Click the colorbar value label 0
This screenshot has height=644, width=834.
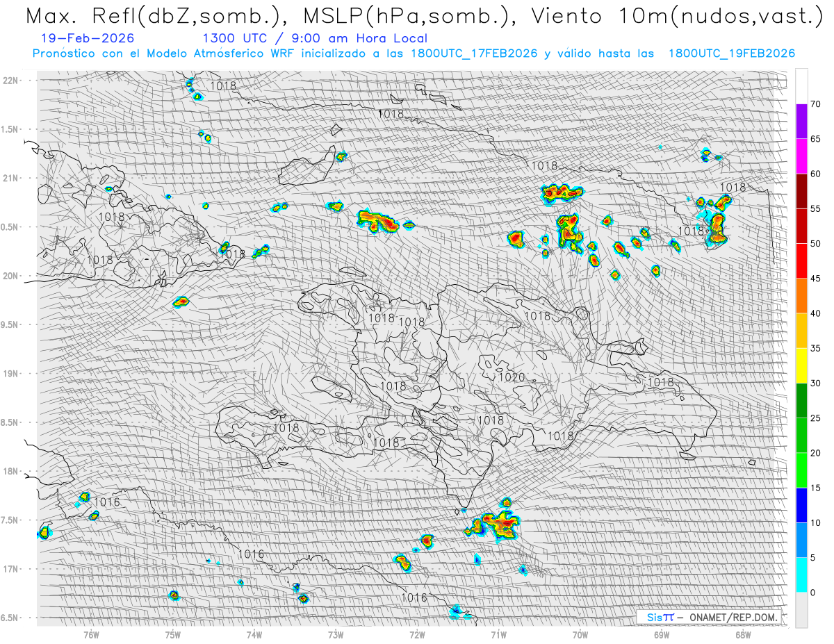812,592
